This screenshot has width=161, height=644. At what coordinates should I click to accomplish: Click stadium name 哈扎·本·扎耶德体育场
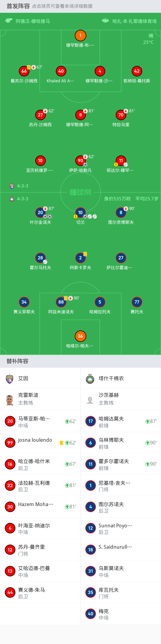click(134, 21)
